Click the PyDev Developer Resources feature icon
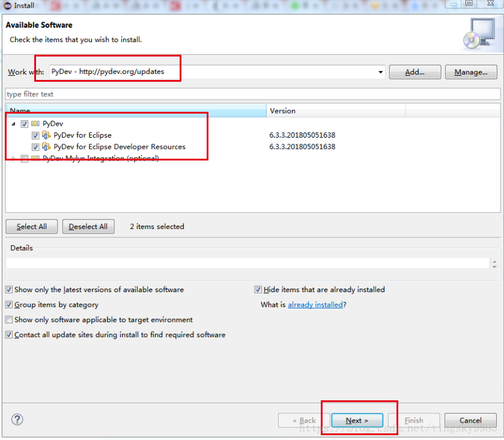504x440 pixels. (46, 147)
